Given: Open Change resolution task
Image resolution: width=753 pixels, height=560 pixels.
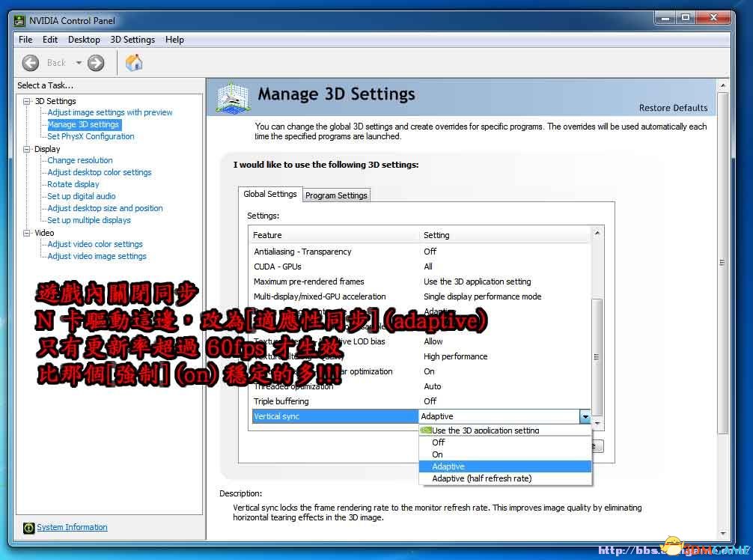Looking at the screenshot, I should (x=80, y=160).
